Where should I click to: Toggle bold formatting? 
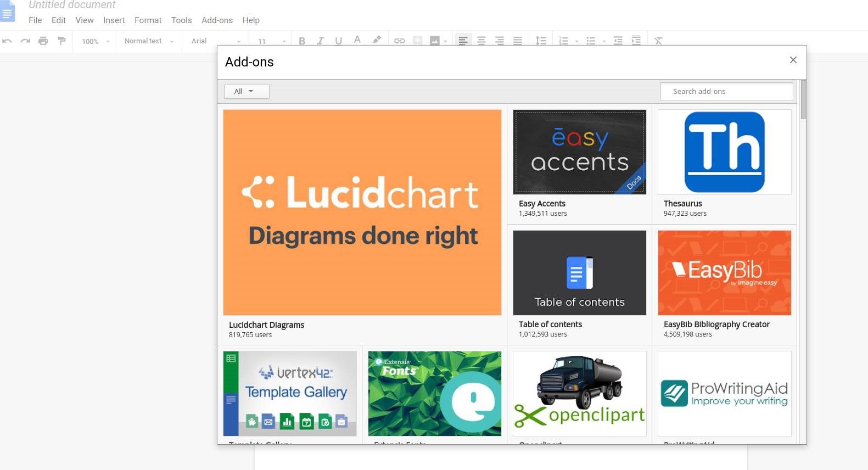(302, 41)
